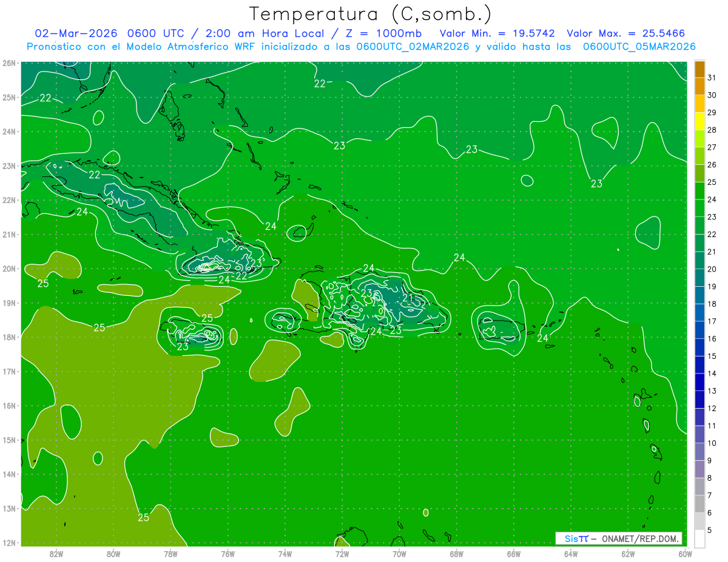Click the 66W longitude axis label
The height and width of the screenshot is (562, 728).
514,554
